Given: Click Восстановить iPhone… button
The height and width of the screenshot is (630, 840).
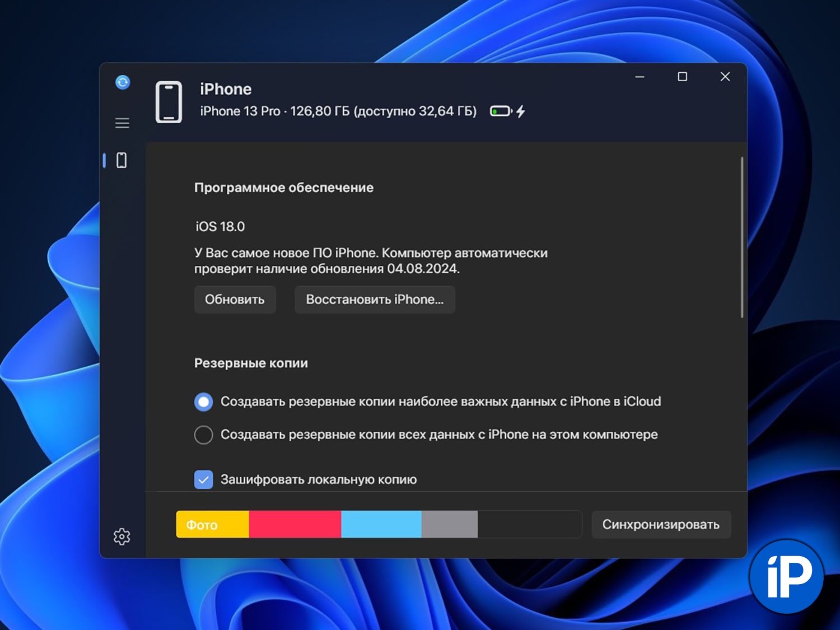Looking at the screenshot, I should pyautogui.click(x=375, y=300).
